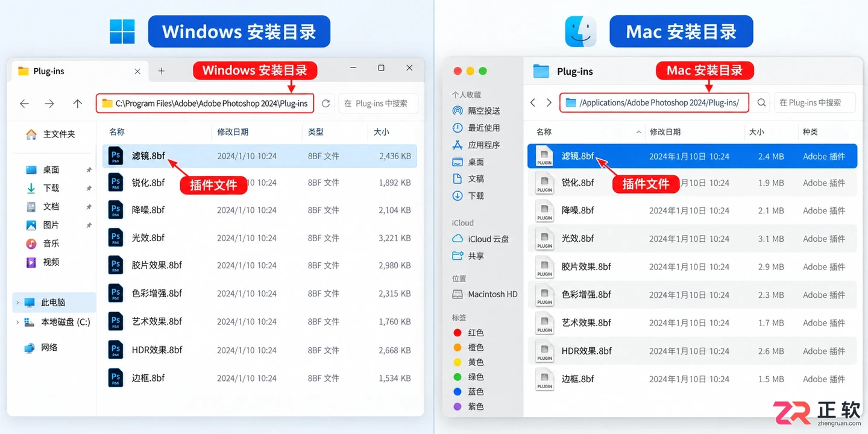Open 共享 in Finder sidebar
The image size is (868, 434).
coord(468,256)
